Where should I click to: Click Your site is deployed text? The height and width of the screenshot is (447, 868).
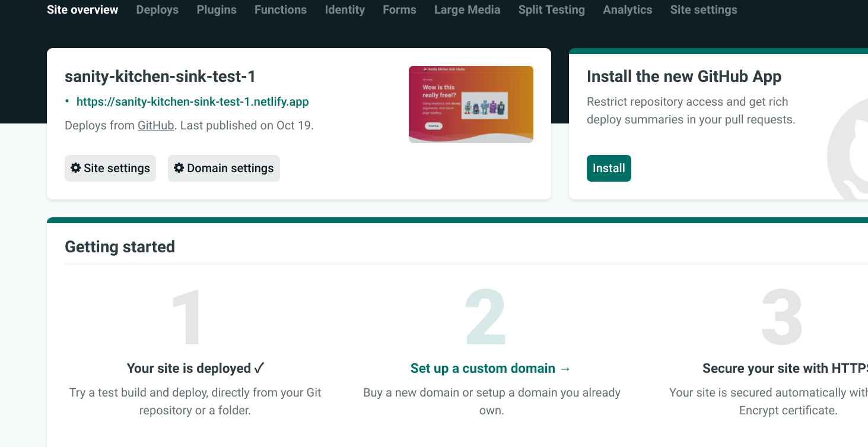(196, 368)
